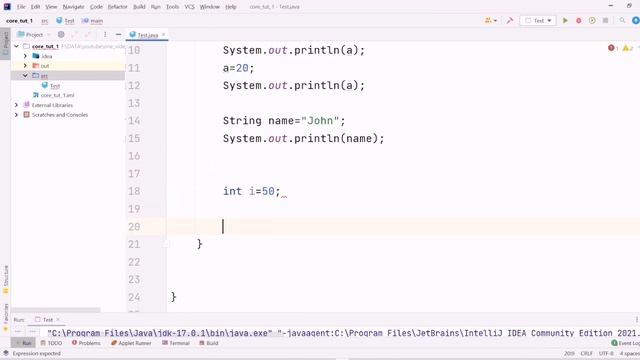Open the Run tool window button
640x360 pixels.
click(x=24, y=343)
